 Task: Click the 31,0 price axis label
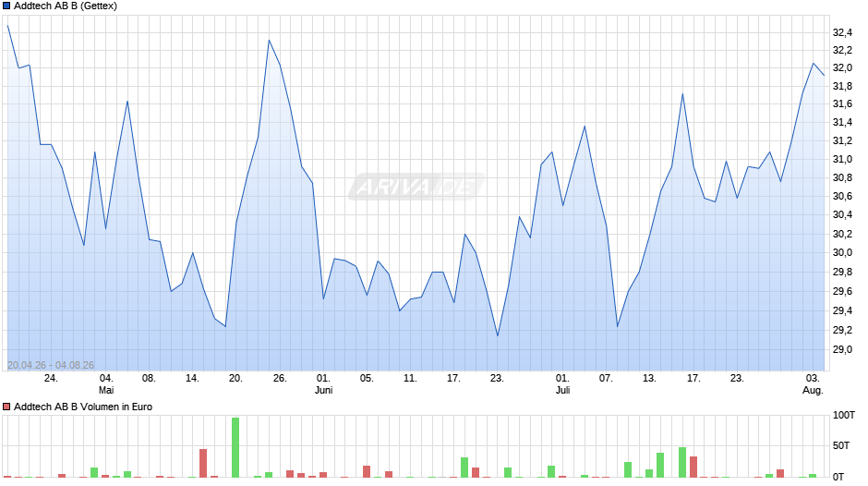pyautogui.click(x=842, y=160)
